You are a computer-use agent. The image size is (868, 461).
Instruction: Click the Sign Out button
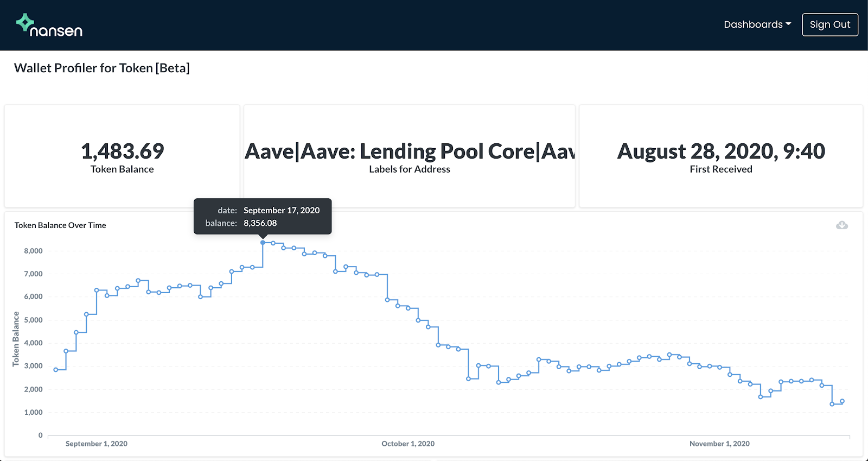(830, 24)
